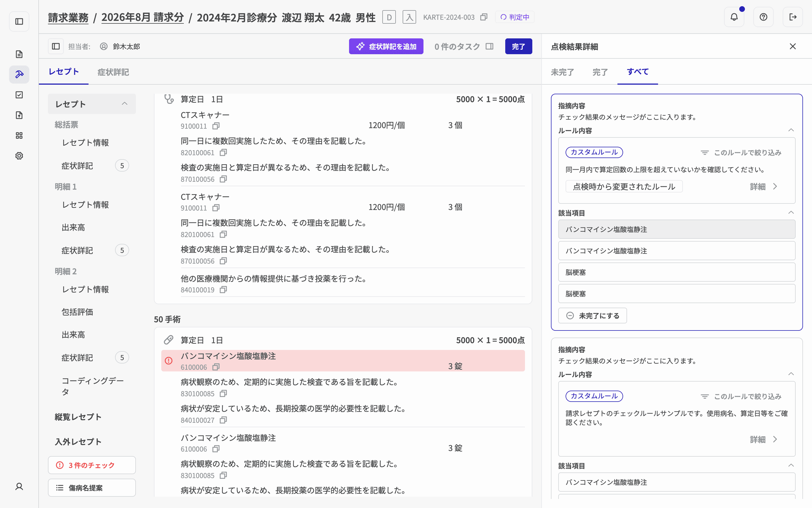Copy code 830100085 under highlighted バンコマイシン
Image resolution: width=812 pixels, height=508 pixels.
pyautogui.click(x=223, y=393)
